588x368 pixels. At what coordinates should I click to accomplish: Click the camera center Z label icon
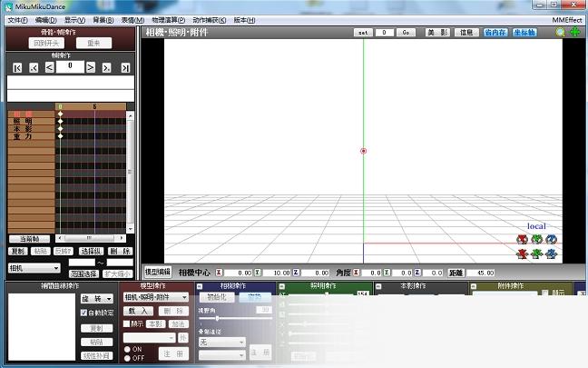[296, 273]
